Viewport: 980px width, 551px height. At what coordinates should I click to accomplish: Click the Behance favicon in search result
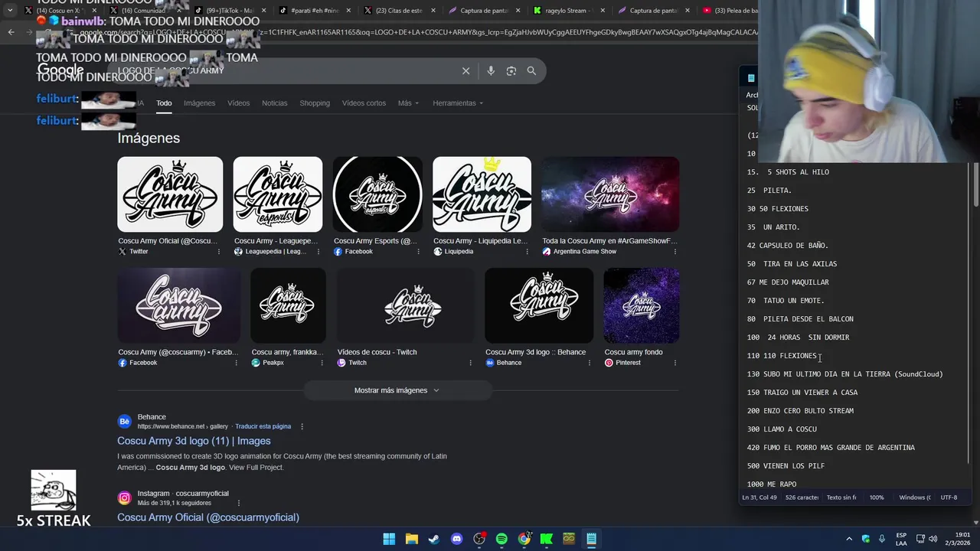124,422
